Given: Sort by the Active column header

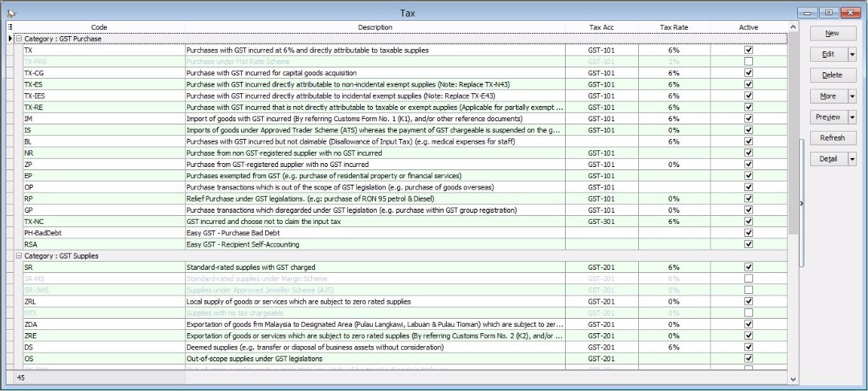Looking at the screenshot, I should pos(748,27).
